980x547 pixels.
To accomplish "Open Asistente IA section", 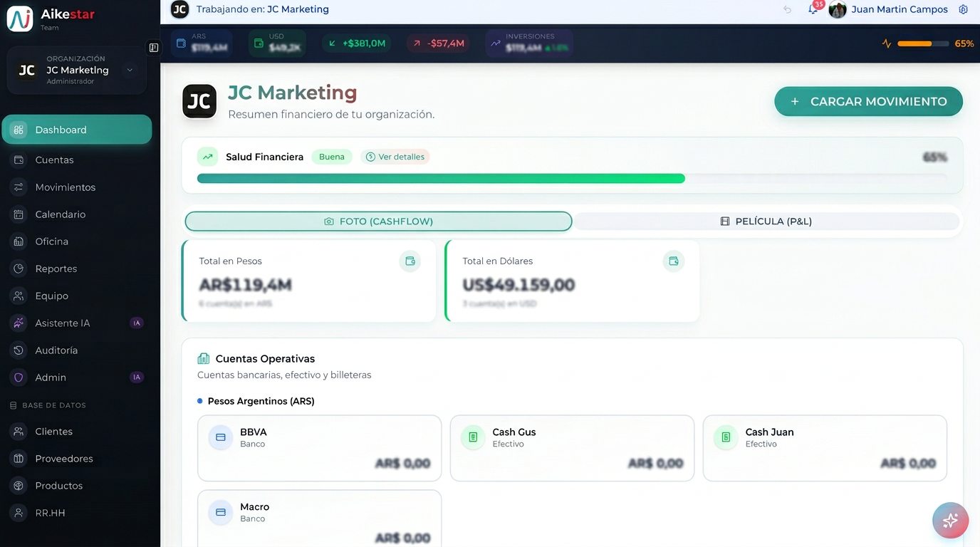I will (x=77, y=323).
